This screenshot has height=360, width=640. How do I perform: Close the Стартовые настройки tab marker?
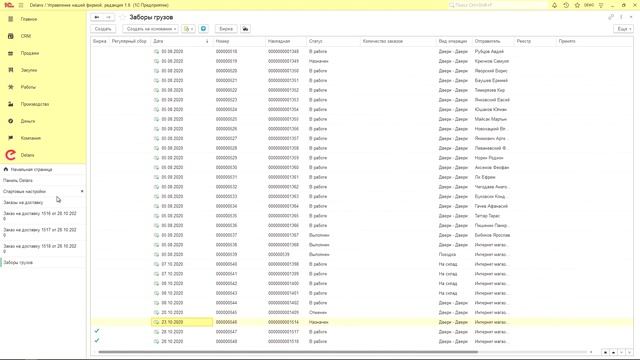click(82, 191)
